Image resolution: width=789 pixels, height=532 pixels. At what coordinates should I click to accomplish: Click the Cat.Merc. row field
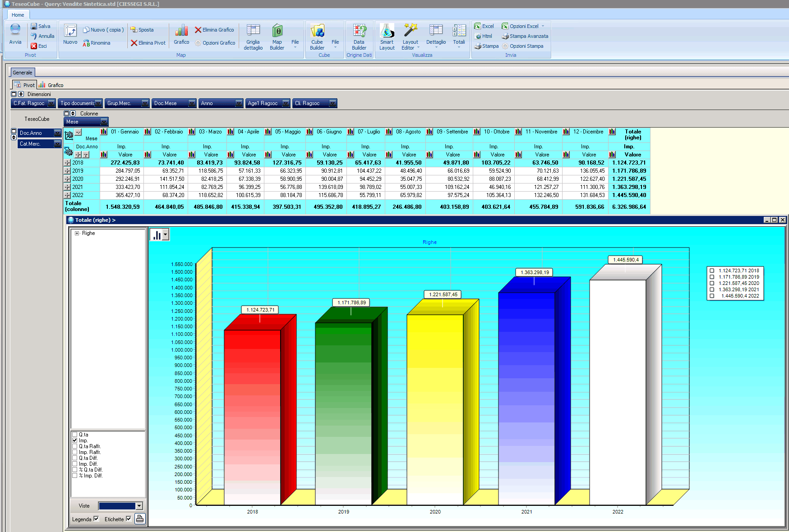click(39, 144)
